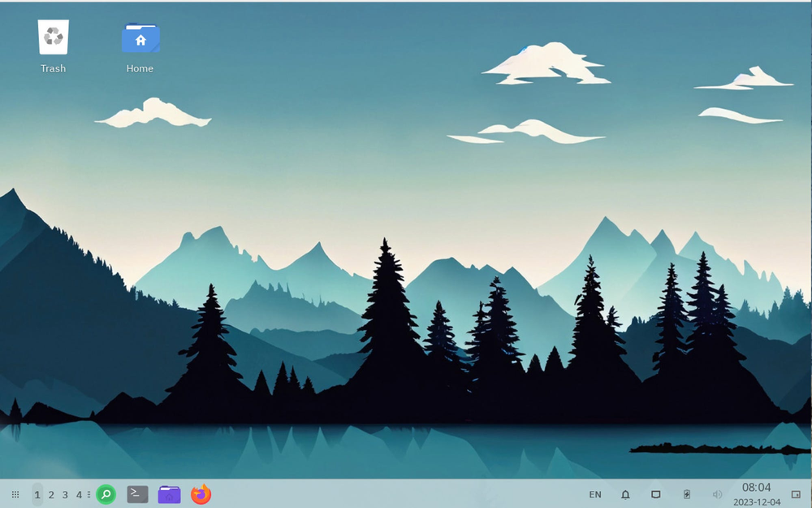
Task: Open the display settings tray icon
Action: point(655,495)
